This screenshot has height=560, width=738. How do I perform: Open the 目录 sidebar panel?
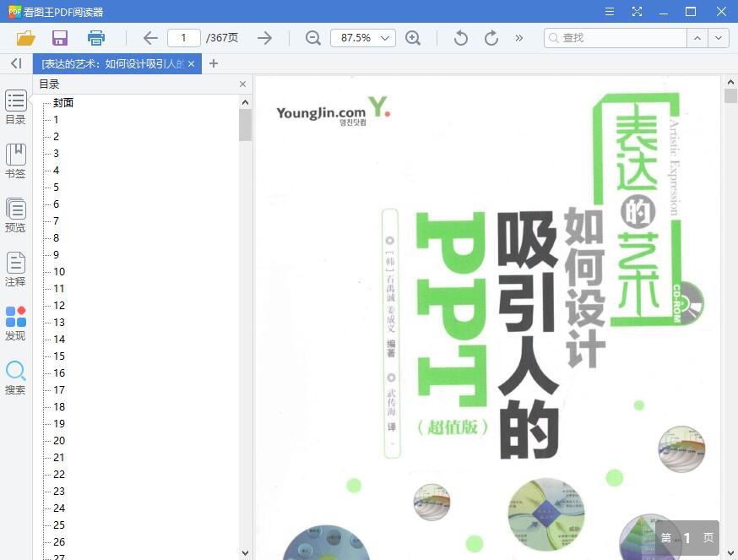tap(15, 107)
